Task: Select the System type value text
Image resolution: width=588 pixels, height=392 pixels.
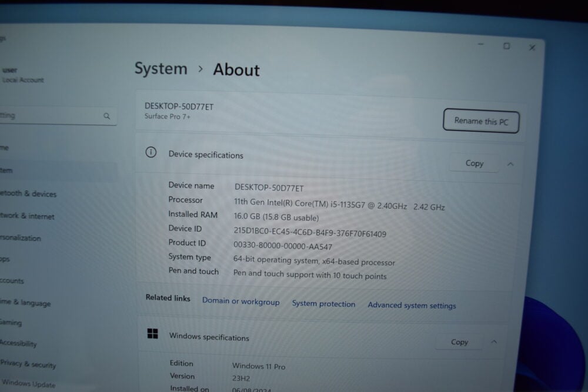Action: click(314, 260)
